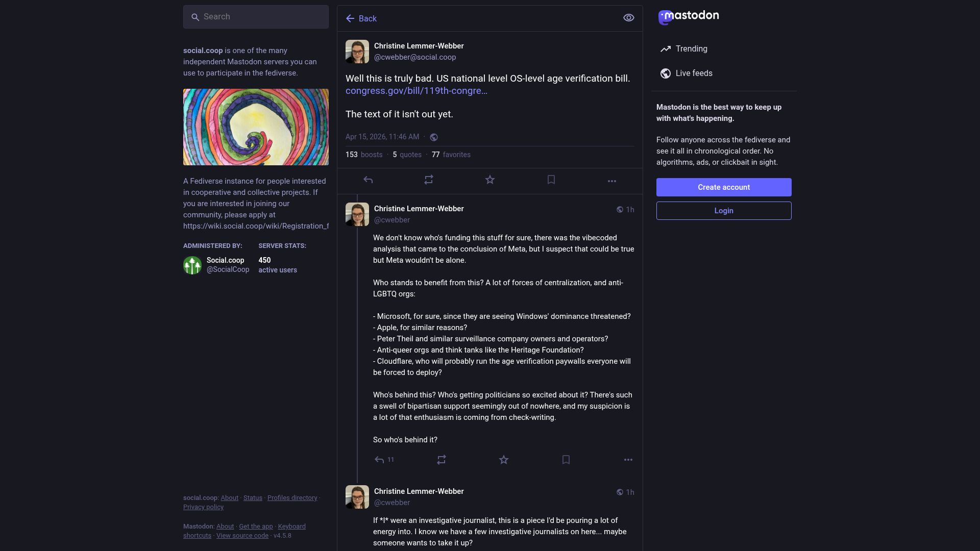Click the Mastodon logo
The image size is (980, 551).
(x=689, y=17)
